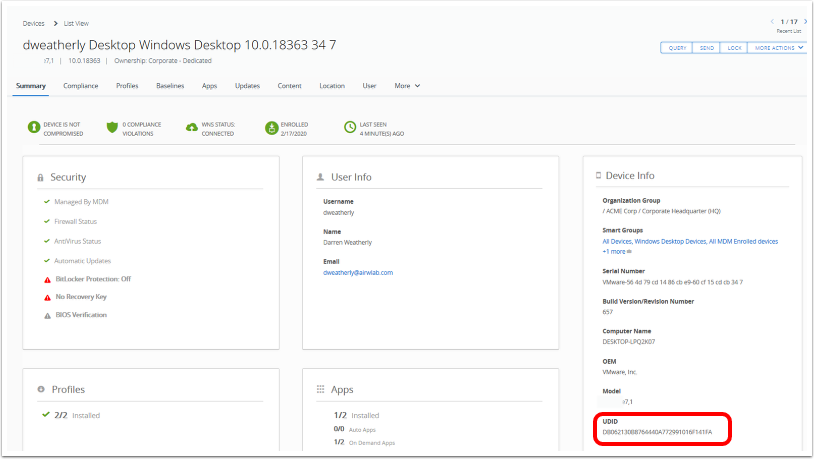Open the More Actions dropdown
814x459 pixels.
[779, 47]
